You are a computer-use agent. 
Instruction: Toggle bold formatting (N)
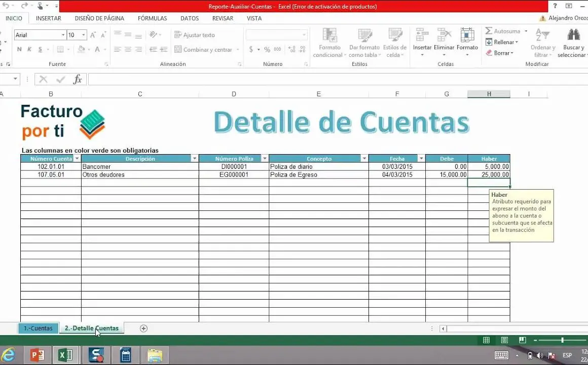(19, 50)
